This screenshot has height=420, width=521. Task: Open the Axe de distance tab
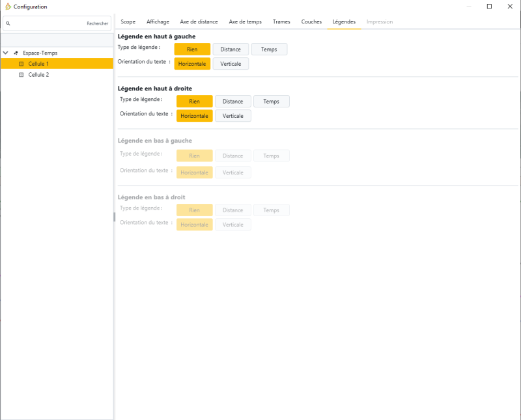[199, 21]
